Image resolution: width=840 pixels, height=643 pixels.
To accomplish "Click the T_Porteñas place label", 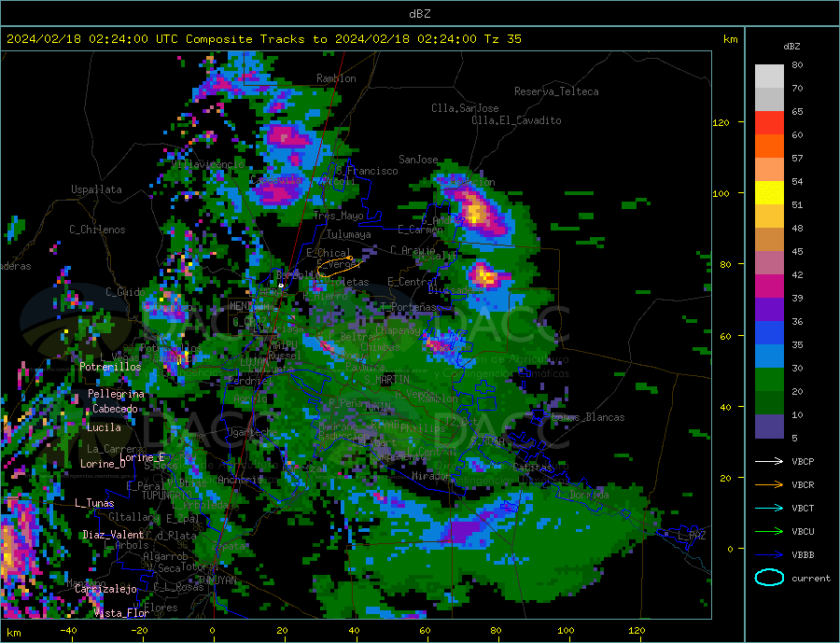I will (x=409, y=307).
